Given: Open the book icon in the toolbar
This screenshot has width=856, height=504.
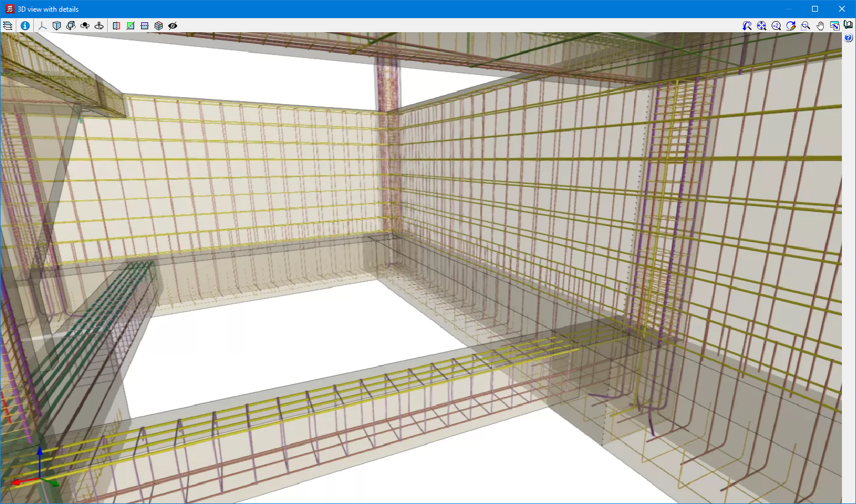Looking at the screenshot, I should click(x=848, y=25).
